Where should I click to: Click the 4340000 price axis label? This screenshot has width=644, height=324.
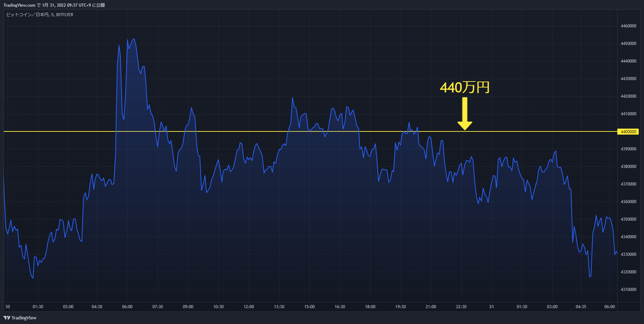(x=629, y=237)
